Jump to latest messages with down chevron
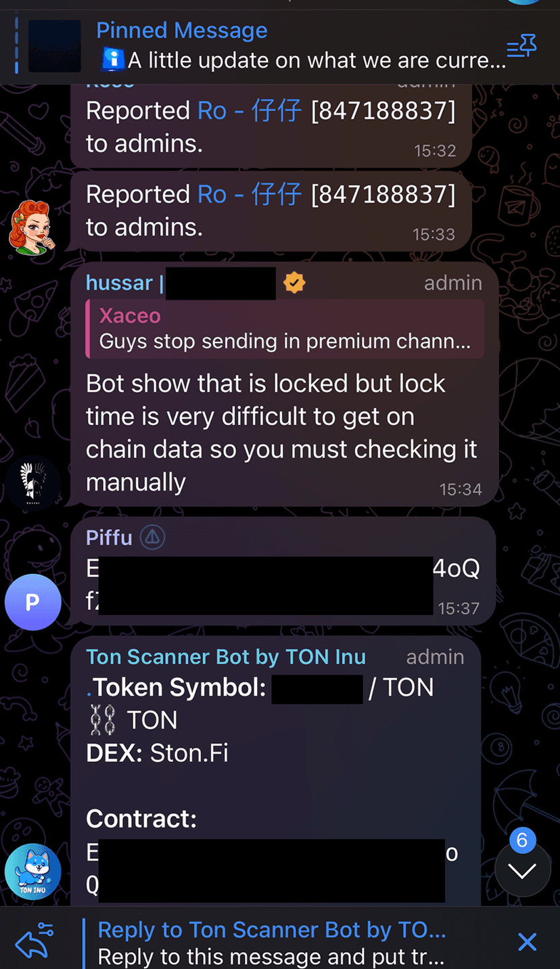The width and height of the screenshot is (560, 969). [x=522, y=871]
